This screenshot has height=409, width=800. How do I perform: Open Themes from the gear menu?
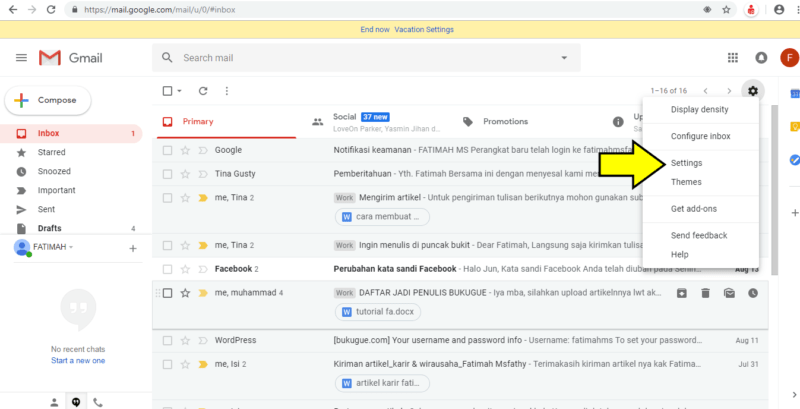pyautogui.click(x=686, y=182)
